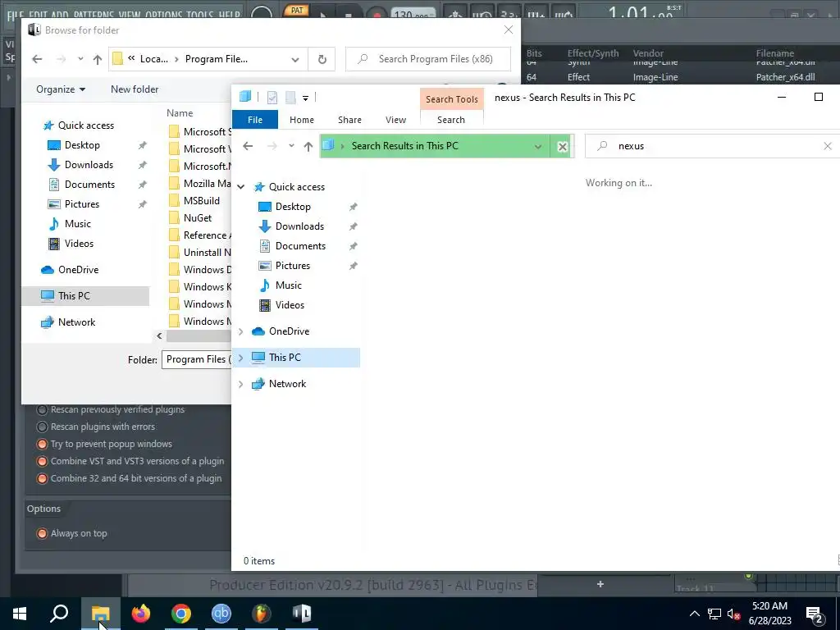Select Music in Browse for folder sidebar
The image size is (840, 630).
(78, 224)
